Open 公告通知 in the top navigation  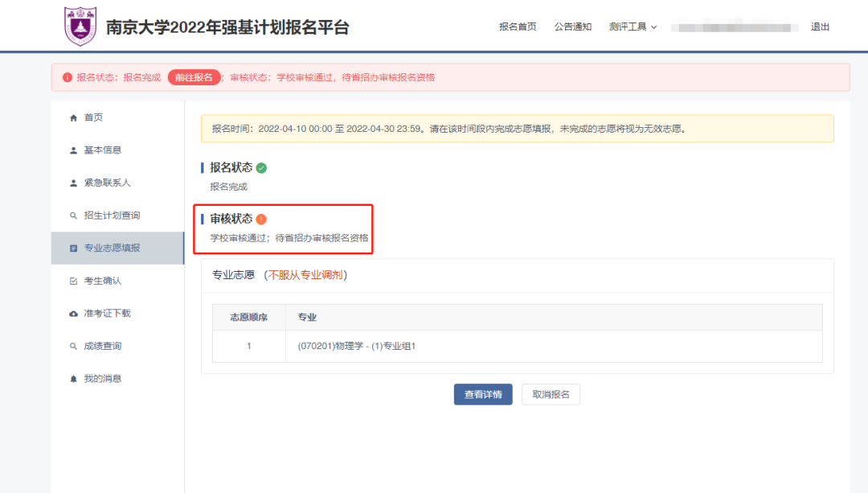573,27
